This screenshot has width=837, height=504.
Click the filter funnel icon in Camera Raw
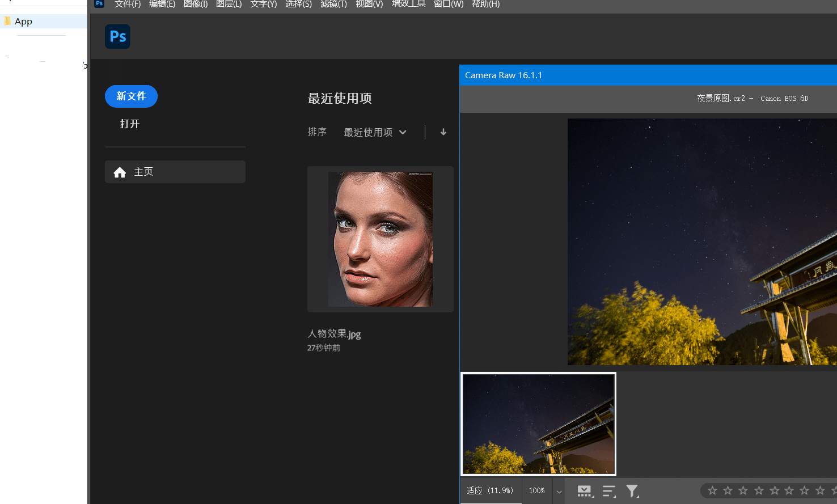click(632, 491)
